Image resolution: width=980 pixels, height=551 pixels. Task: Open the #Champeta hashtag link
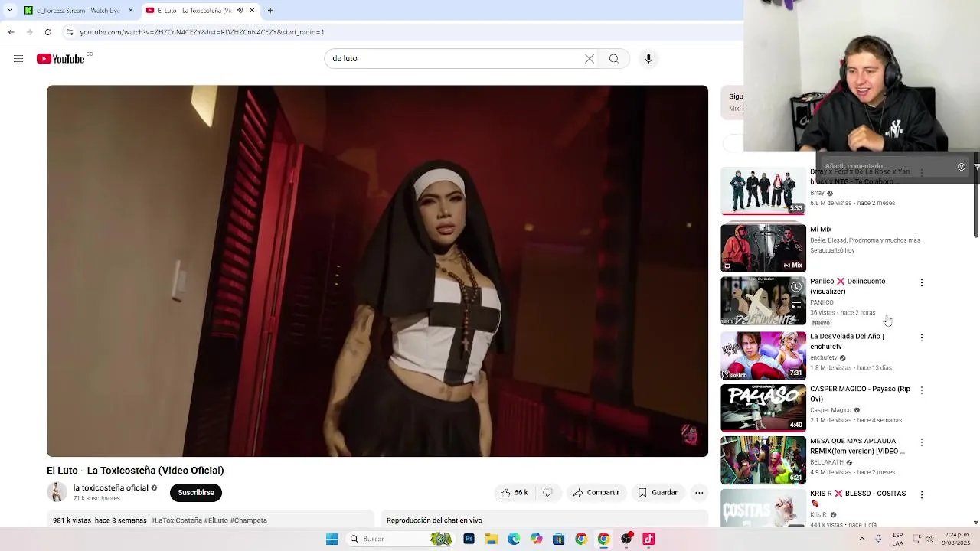[x=249, y=520]
